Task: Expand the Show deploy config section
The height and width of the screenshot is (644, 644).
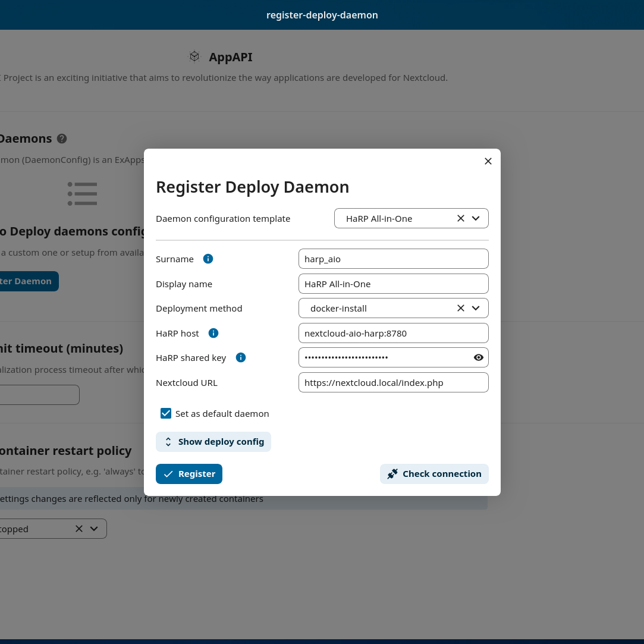Action: pyautogui.click(x=213, y=442)
